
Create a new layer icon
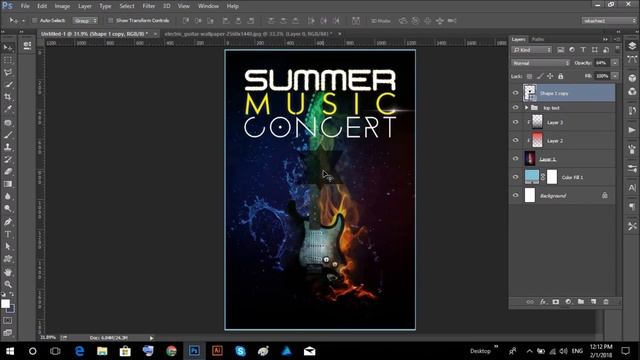click(593, 302)
